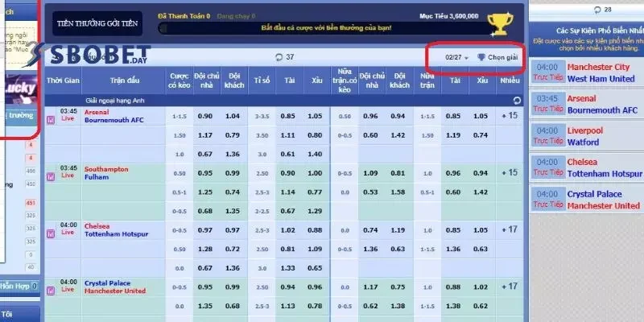Expand +15 more bets for Southampton match

click(x=509, y=173)
